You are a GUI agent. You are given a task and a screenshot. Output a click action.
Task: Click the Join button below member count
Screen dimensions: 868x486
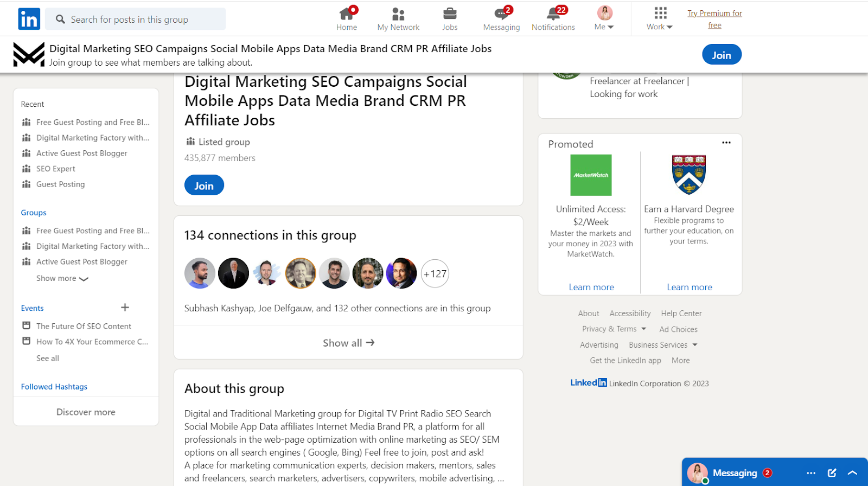(x=204, y=186)
